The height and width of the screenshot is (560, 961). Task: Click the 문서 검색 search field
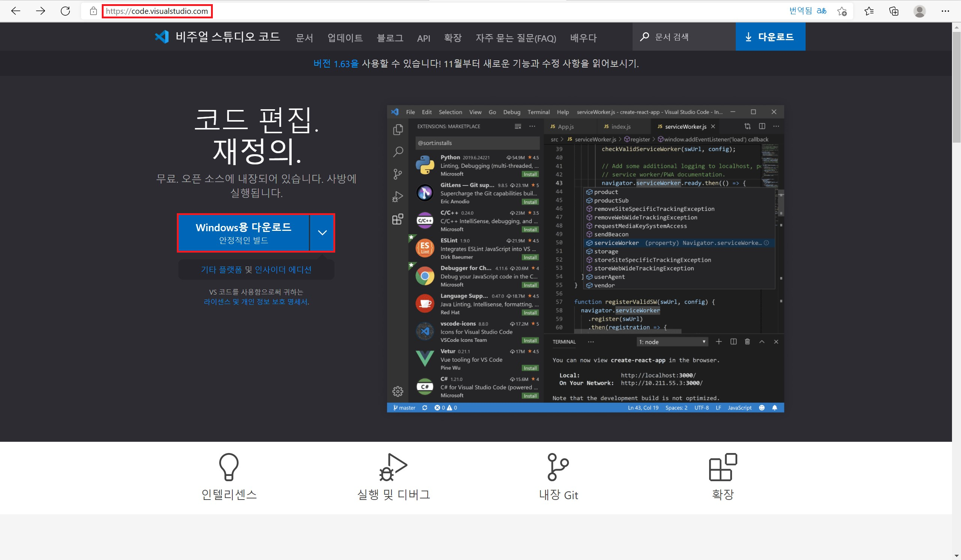687,37
